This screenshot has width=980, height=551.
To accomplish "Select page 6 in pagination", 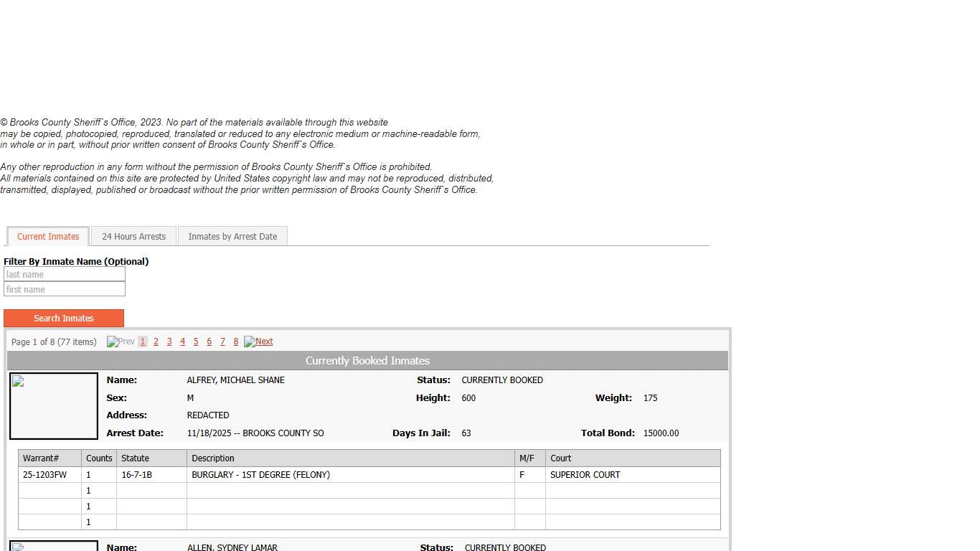I will [x=209, y=342].
